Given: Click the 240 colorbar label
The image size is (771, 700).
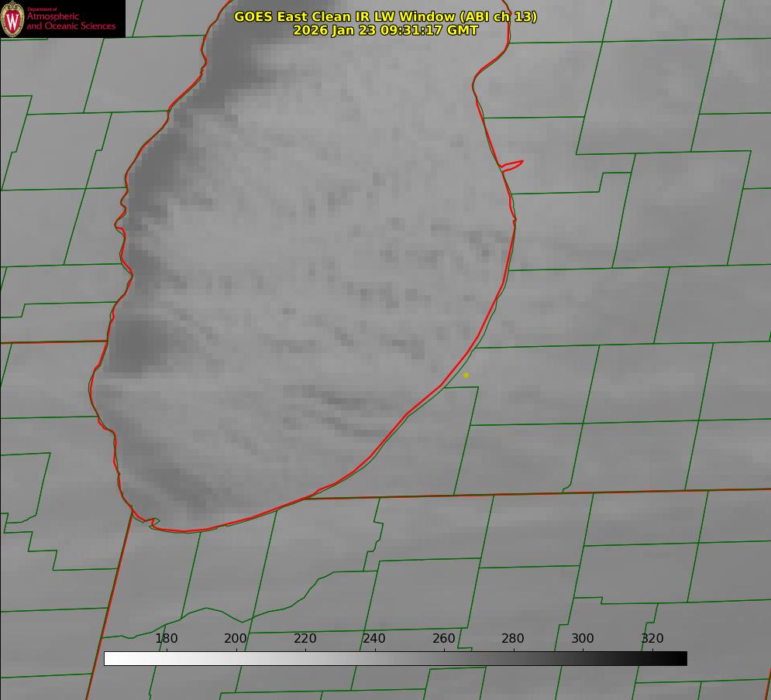Looking at the screenshot, I should click(x=374, y=638).
